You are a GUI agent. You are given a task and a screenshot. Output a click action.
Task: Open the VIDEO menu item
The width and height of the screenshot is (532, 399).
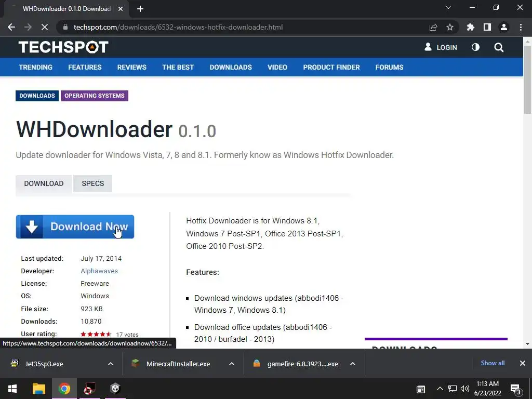tap(277, 67)
